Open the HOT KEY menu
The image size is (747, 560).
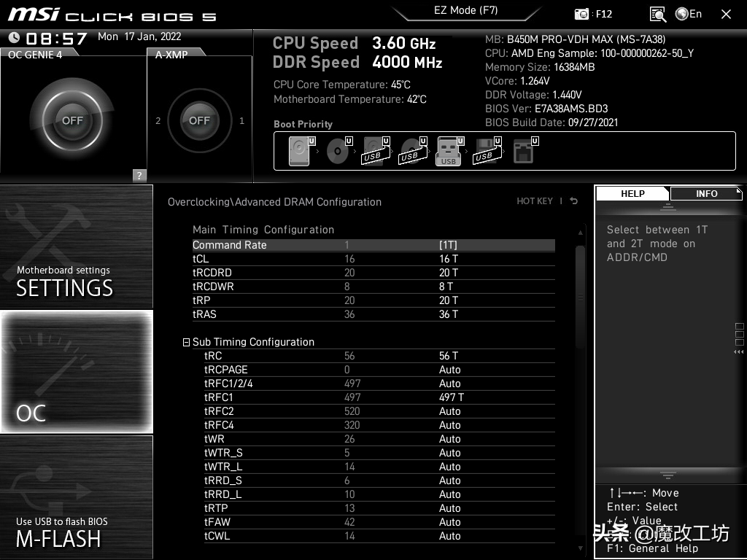535,201
